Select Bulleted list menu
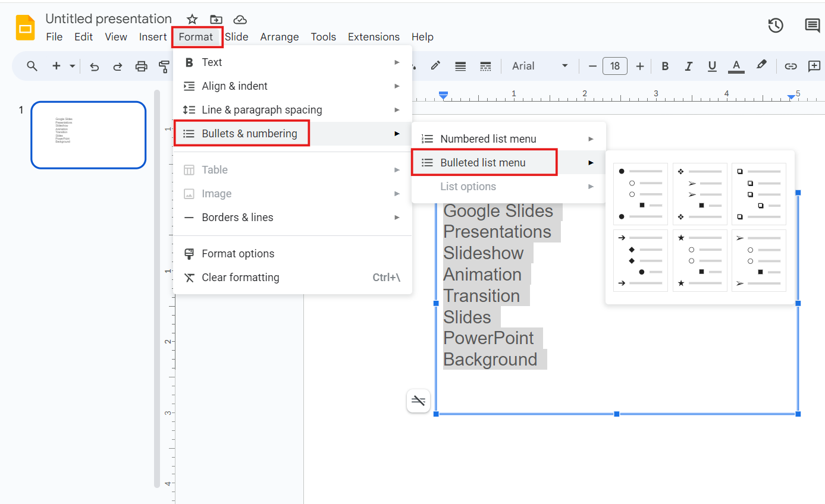This screenshot has height=504, width=825. click(x=509, y=163)
